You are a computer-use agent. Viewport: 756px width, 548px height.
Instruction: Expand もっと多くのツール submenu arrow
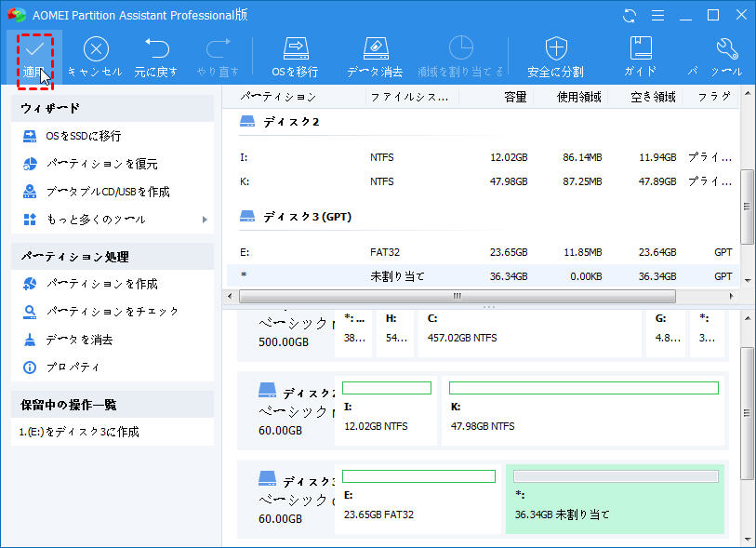pos(205,220)
